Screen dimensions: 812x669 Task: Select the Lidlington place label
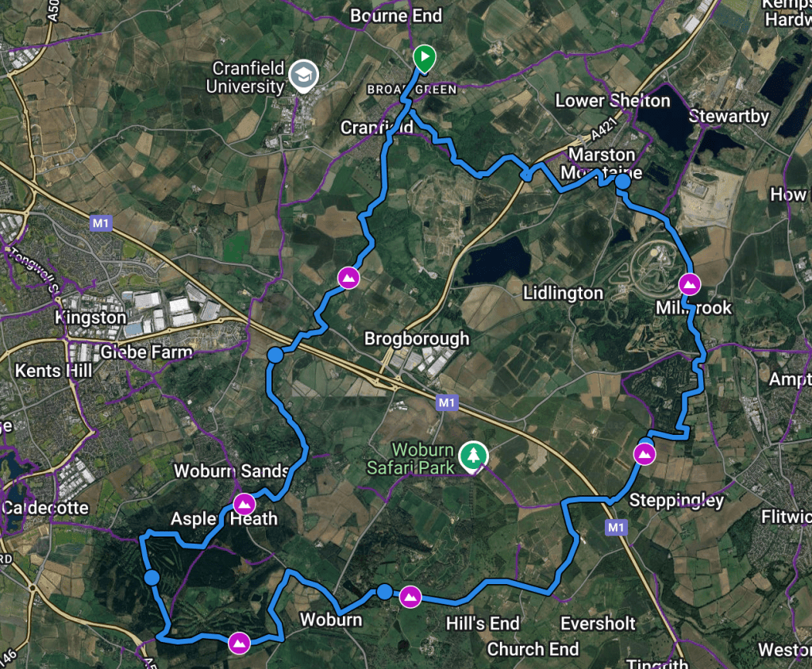[x=563, y=293]
